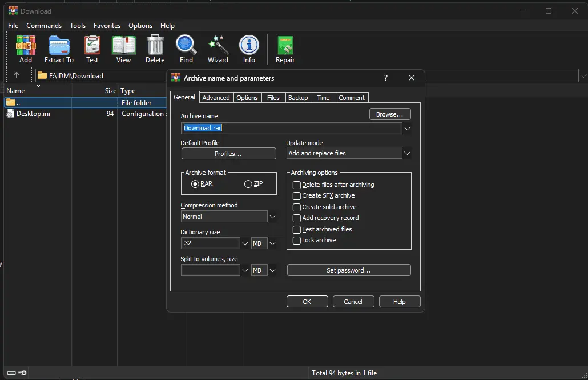Open the Backup tab
The image size is (588, 380).
298,98
